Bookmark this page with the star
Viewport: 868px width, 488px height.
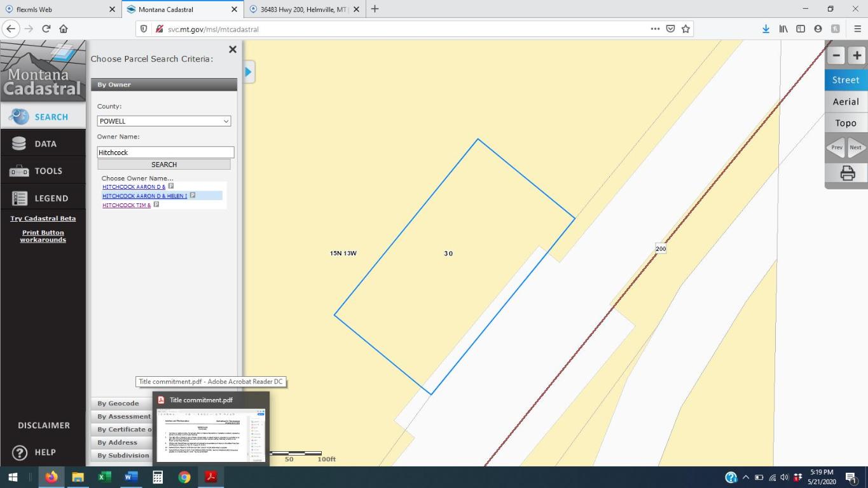[685, 29]
